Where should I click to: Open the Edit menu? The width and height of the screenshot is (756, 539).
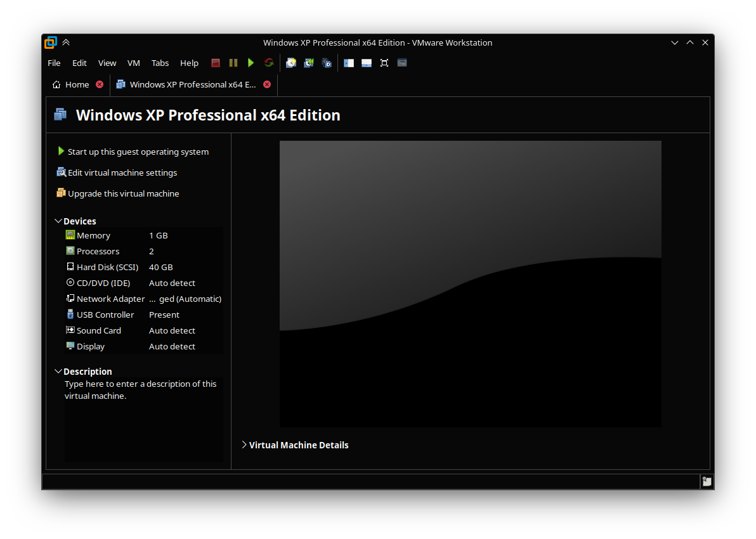(79, 63)
